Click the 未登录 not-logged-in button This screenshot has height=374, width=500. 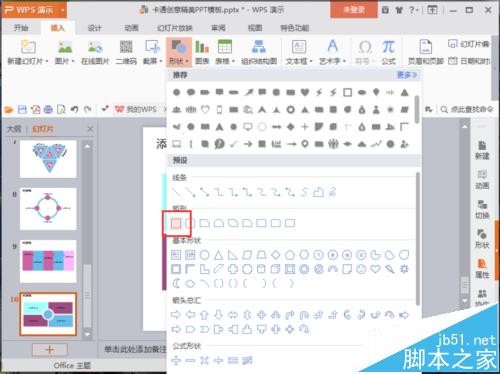(354, 10)
